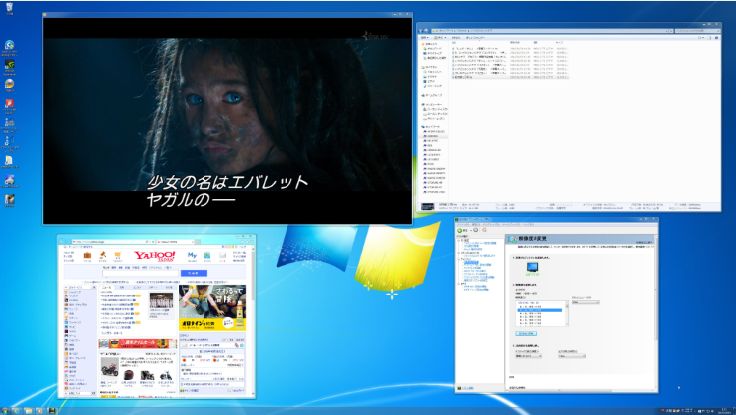Open the 整理 dropdown in Explorer toolbar
This screenshot has width=736, height=415.
point(425,38)
